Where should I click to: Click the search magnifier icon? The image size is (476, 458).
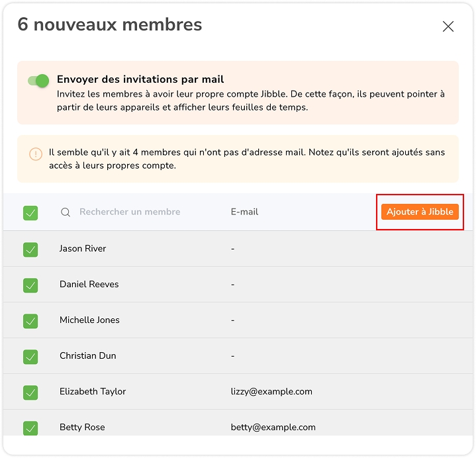point(66,212)
